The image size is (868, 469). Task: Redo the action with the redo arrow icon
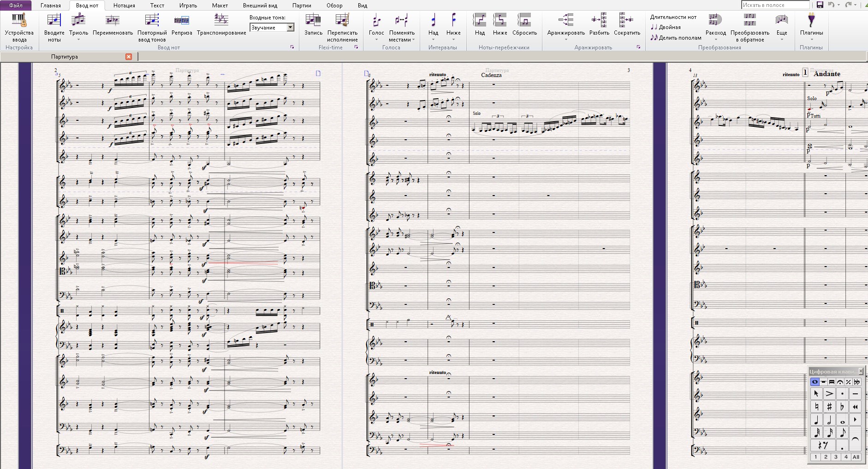(x=848, y=5)
